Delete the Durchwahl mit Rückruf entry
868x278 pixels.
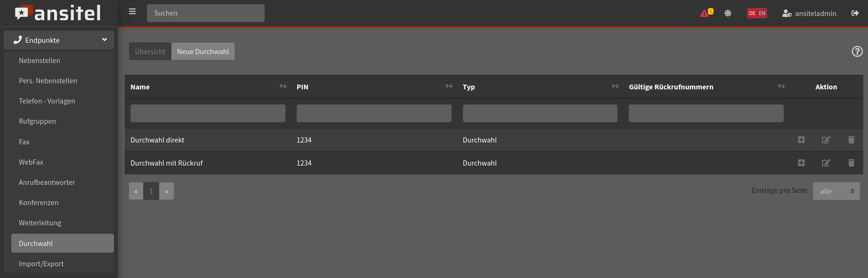(851, 163)
